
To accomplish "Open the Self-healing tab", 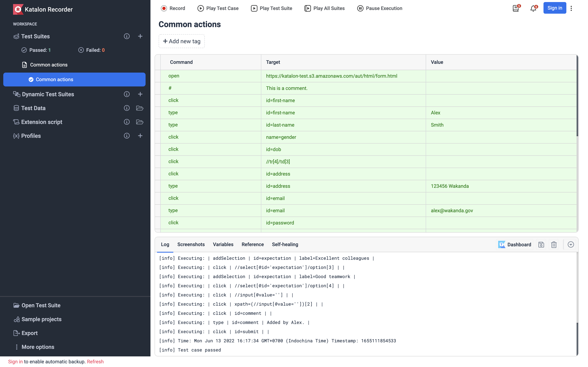I will 285,244.
